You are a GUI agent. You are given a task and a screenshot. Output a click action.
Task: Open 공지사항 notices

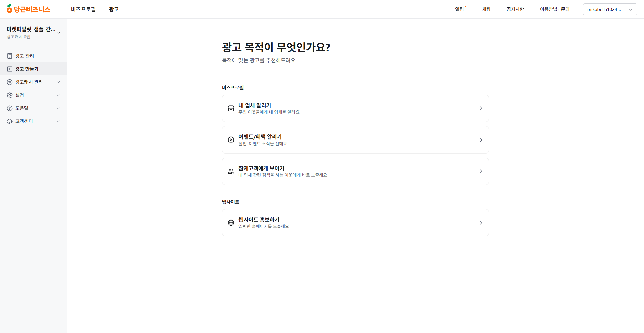click(x=515, y=9)
